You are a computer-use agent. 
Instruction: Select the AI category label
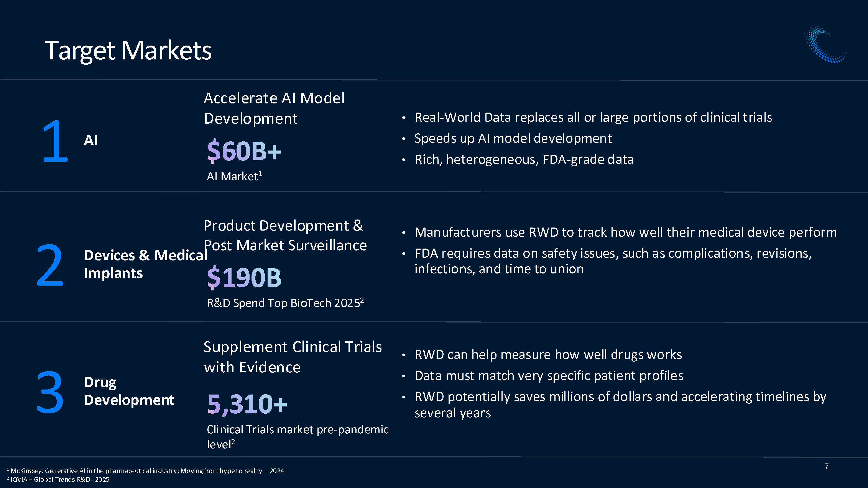pos(91,140)
